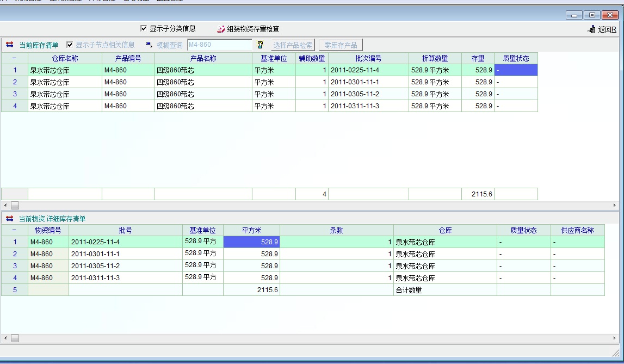Click the 模糊查询 search icon
This screenshot has height=364, width=624.
tap(149, 45)
